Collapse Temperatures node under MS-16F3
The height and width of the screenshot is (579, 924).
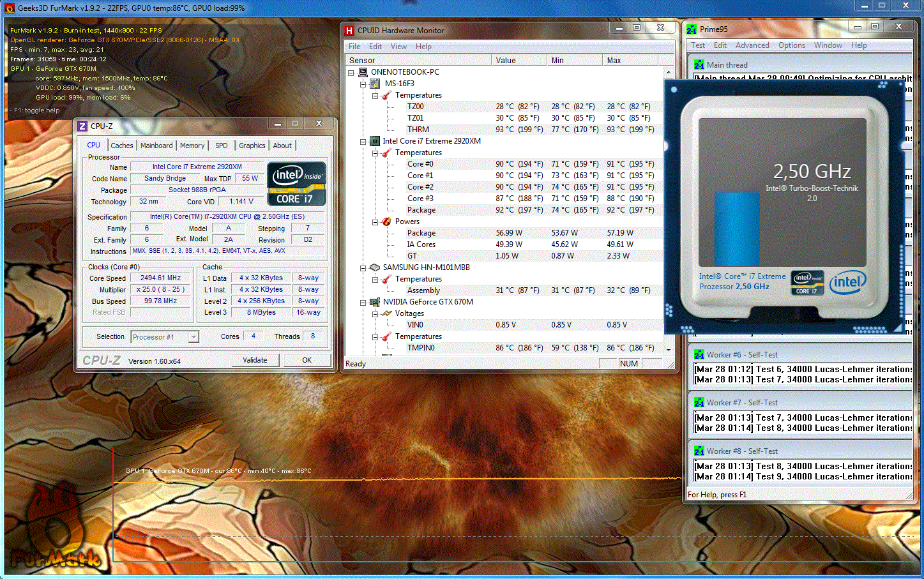[375, 95]
